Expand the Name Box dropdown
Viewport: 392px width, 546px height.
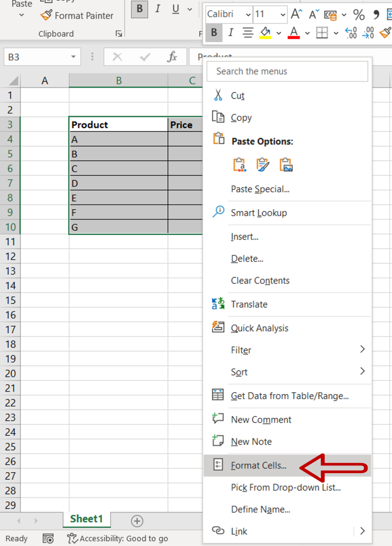(74, 57)
